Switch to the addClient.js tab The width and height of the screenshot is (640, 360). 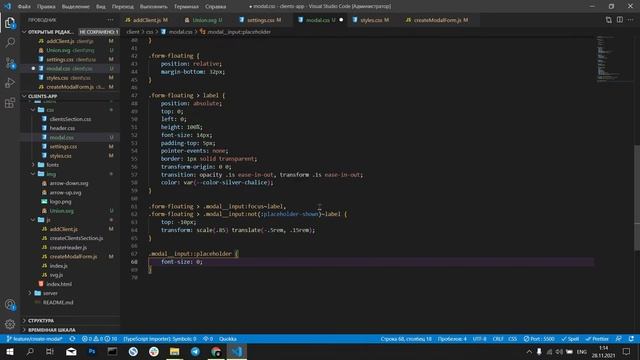point(147,20)
